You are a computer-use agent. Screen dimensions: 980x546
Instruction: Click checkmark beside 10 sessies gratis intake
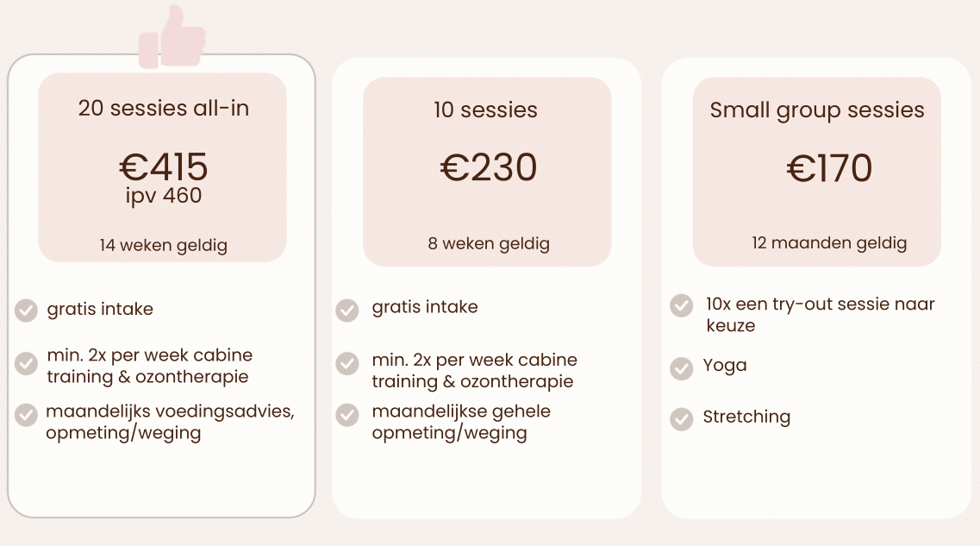(x=347, y=310)
